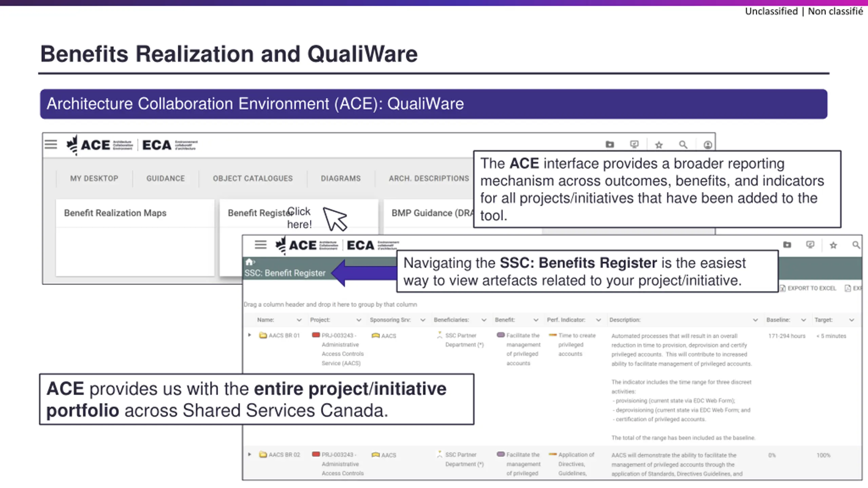Open the MY DESKTOP tab
Image resolution: width=868 pixels, height=488 pixels.
(x=94, y=178)
